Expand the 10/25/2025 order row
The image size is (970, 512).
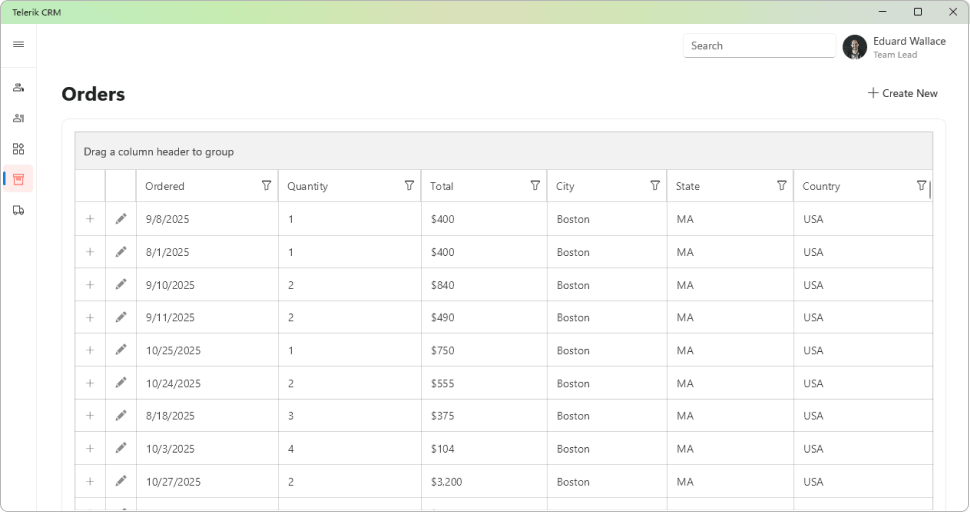point(90,350)
